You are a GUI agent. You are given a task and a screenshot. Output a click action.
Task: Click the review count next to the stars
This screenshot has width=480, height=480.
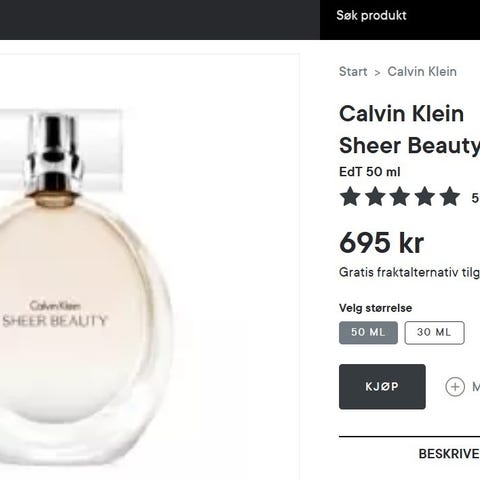point(476,198)
